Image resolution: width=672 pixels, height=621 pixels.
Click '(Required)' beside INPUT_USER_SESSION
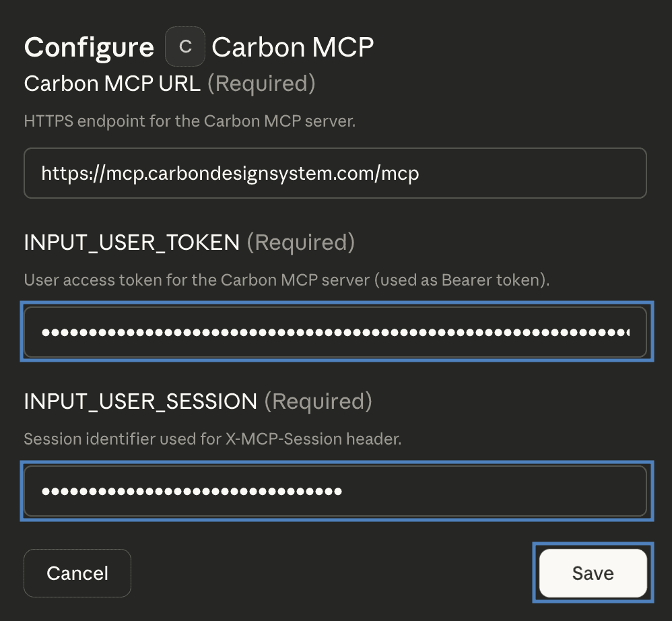[318, 401]
